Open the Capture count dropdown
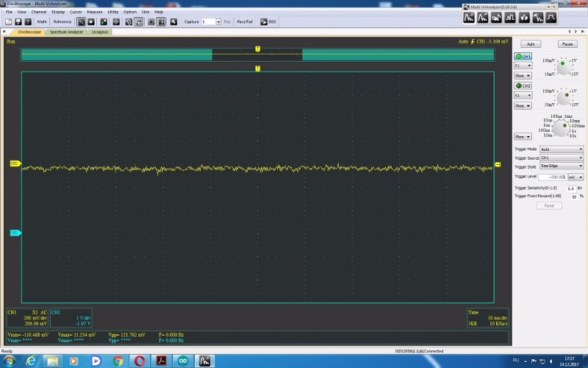Screen dimensions: 588x368 click(218, 22)
